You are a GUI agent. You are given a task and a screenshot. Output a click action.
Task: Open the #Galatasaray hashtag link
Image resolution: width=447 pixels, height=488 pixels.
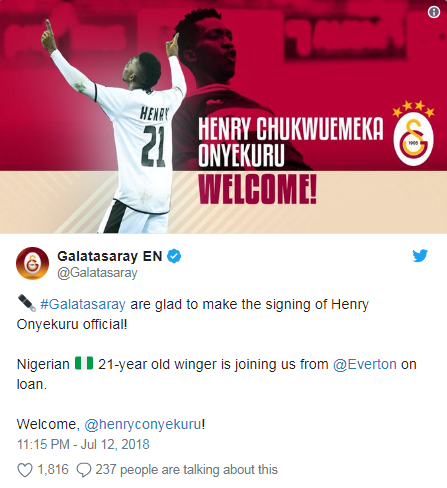point(83,304)
